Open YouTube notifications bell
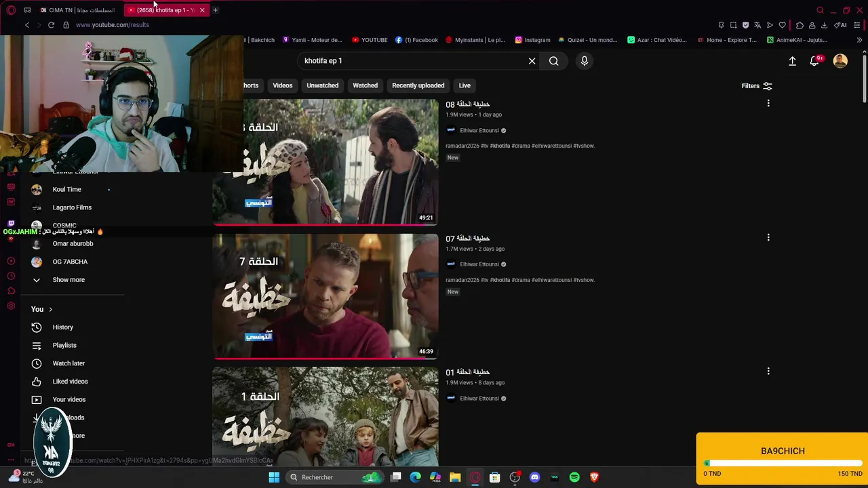Viewport: 868px width, 488px height. click(815, 61)
